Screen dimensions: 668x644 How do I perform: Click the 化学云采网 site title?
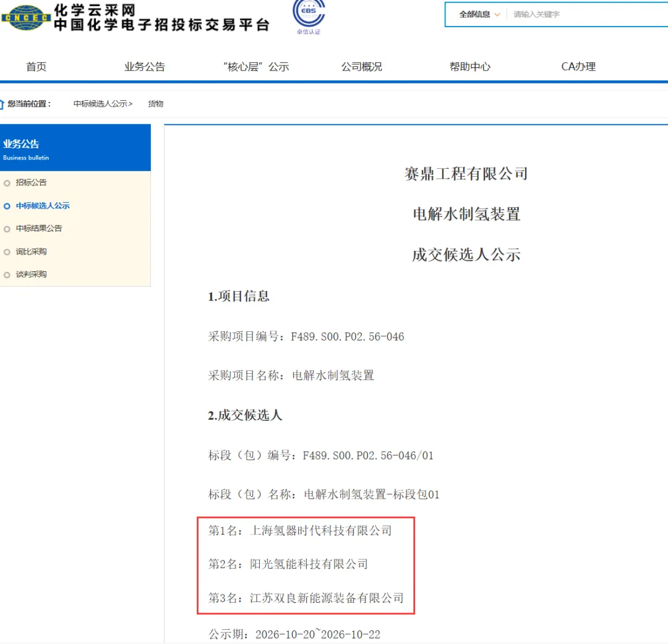click(95, 10)
